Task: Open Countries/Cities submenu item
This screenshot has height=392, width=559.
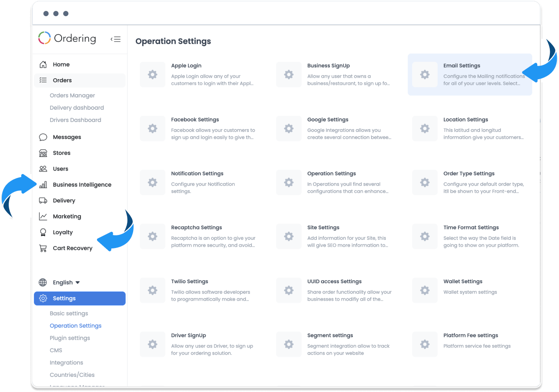Action: 72,375
